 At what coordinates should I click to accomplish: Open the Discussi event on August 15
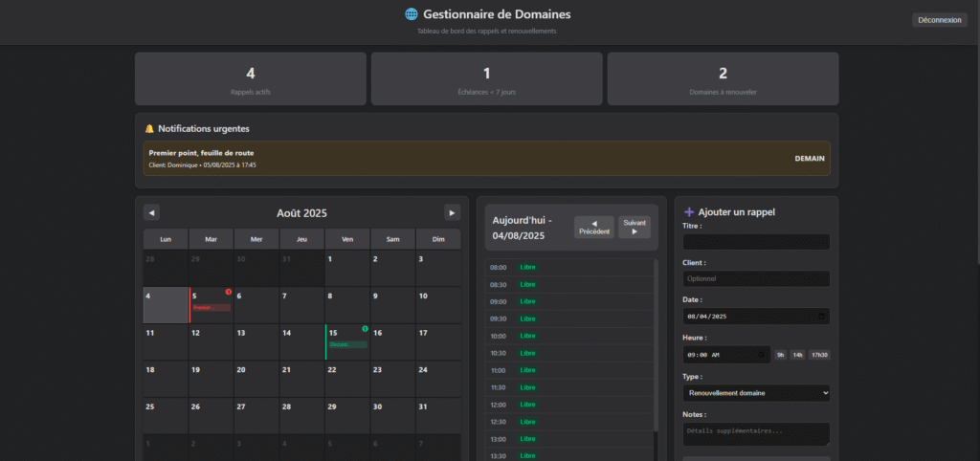click(x=348, y=345)
